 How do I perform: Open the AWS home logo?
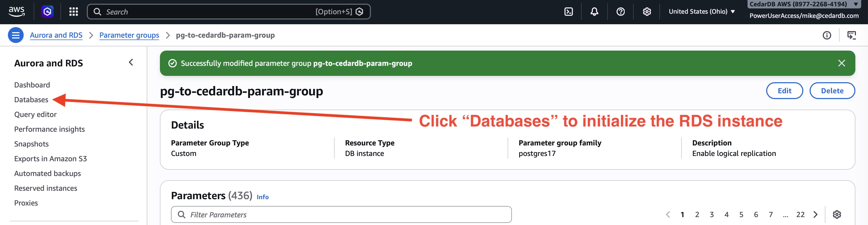coord(16,12)
